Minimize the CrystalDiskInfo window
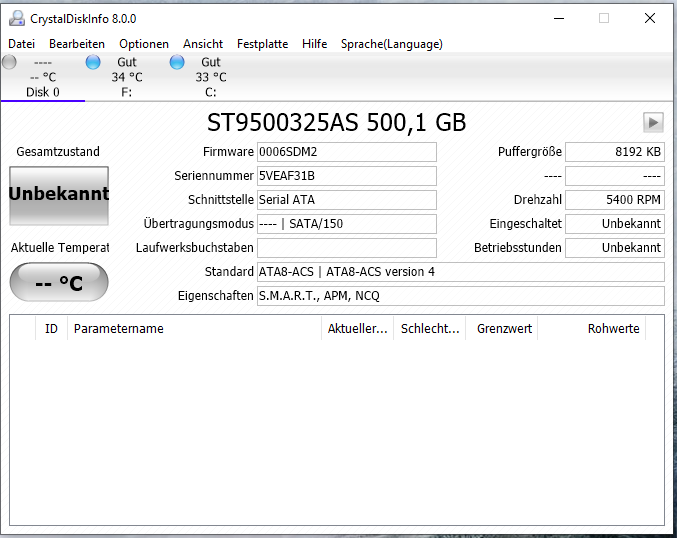This screenshot has height=538, width=677. pos(559,18)
